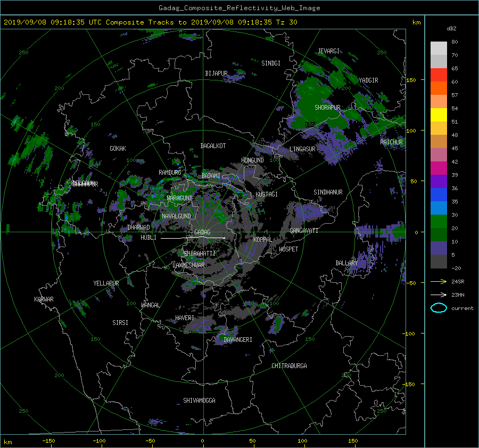The width and height of the screenshot is (479, 448).
Task: Select the yellow 54 dBZ color swatch
Action: coord(439,115)
